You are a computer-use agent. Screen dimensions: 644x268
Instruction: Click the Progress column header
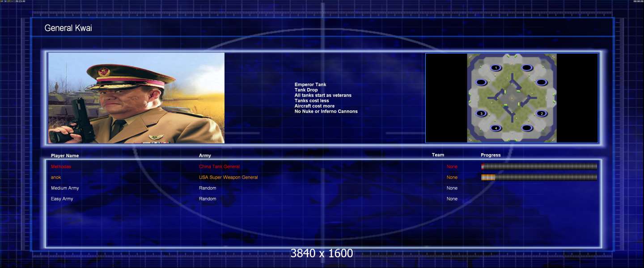pos(491,155)
